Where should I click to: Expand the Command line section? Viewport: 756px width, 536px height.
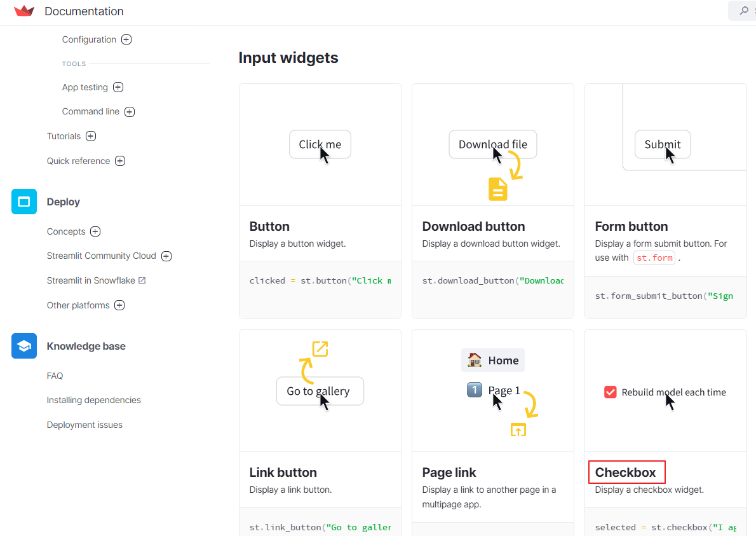(x=130, y=112)
